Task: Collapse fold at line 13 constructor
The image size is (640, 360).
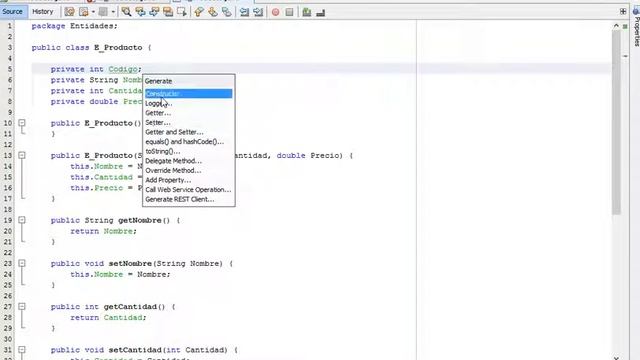Action: pos(22,155)
